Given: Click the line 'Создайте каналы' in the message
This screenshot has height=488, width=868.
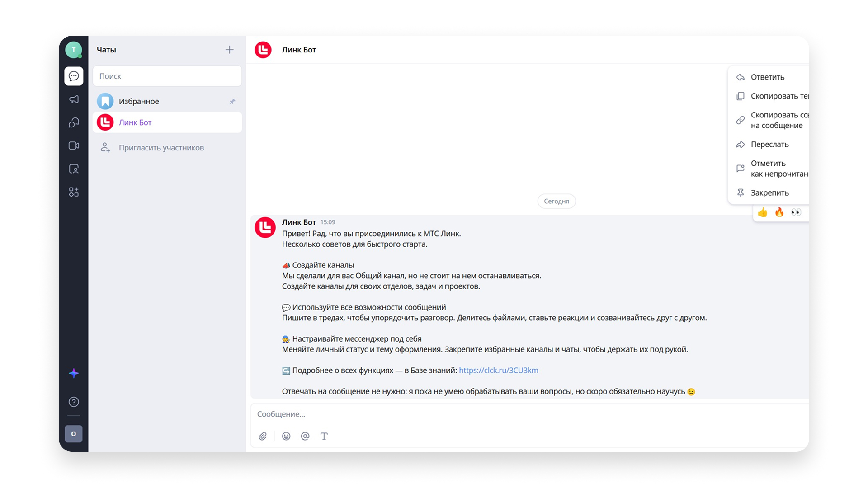Looking at the screenshot, I should click(x=323, y=265).
